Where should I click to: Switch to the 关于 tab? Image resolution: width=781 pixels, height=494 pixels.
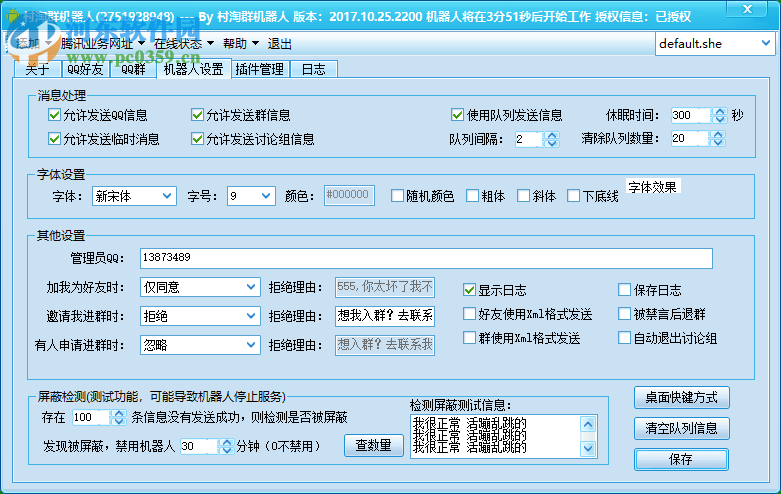coord(37,69)
